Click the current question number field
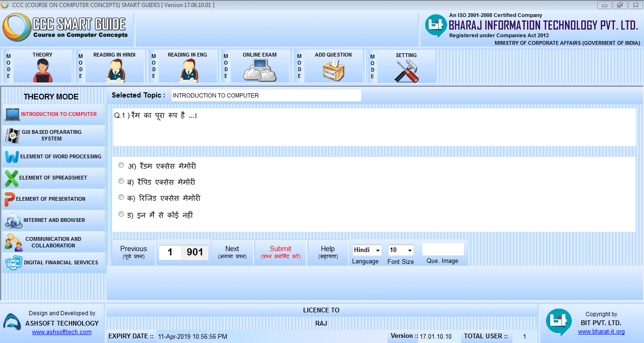 coord(170,253)
